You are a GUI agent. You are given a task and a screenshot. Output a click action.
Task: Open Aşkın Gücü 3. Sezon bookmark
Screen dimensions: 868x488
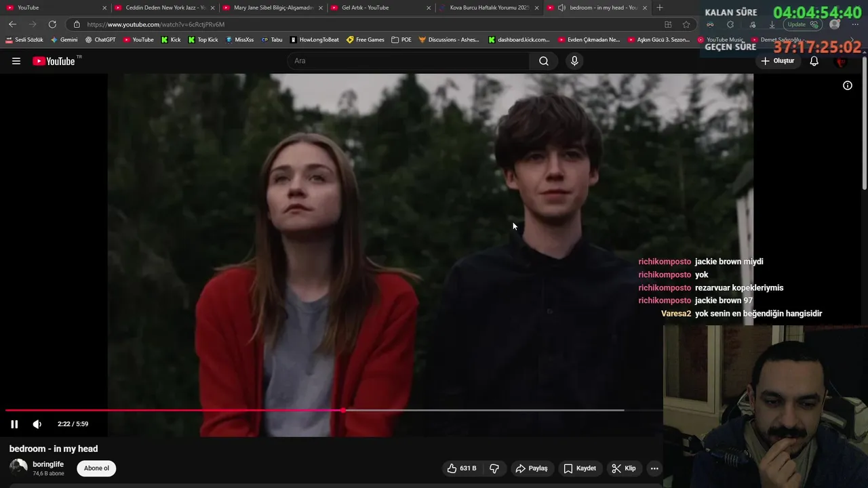(x=659, y=40)
